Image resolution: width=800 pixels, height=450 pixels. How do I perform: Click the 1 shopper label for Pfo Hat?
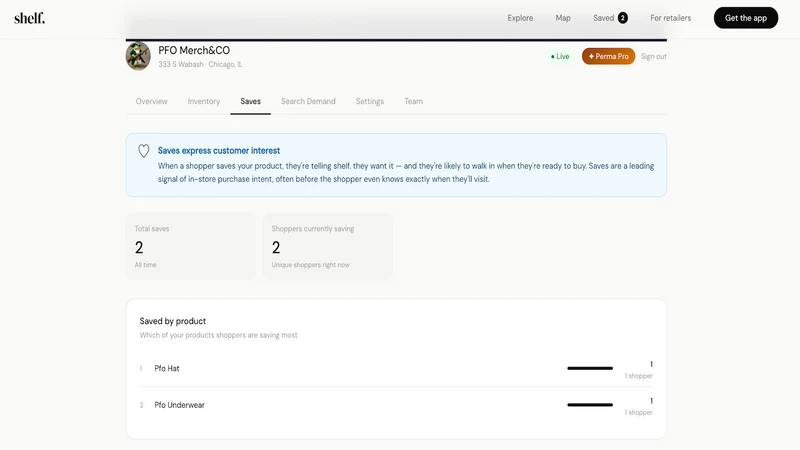tap(638, 376)
